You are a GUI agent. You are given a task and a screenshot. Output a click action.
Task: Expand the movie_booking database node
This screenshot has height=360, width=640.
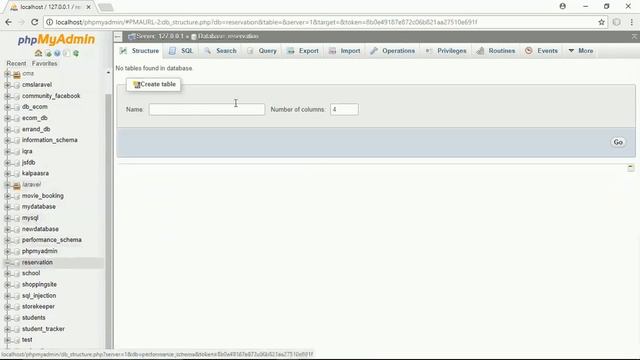click(x=7, y=196)
